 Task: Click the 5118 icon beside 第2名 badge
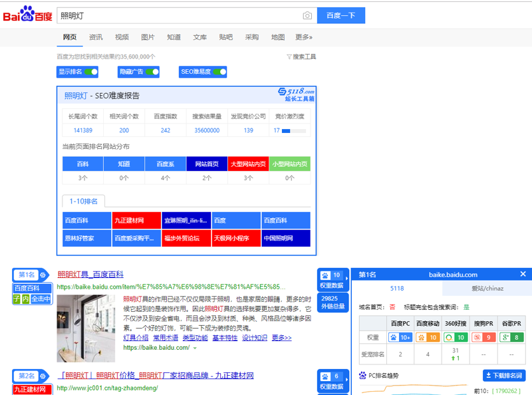pos(43,376)
